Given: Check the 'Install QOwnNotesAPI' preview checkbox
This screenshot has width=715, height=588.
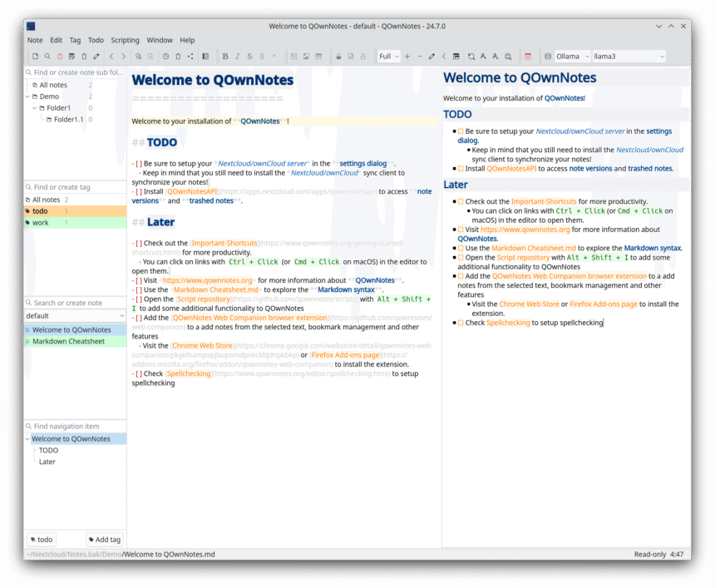Looking at the screenshot, I should (461, 169).
